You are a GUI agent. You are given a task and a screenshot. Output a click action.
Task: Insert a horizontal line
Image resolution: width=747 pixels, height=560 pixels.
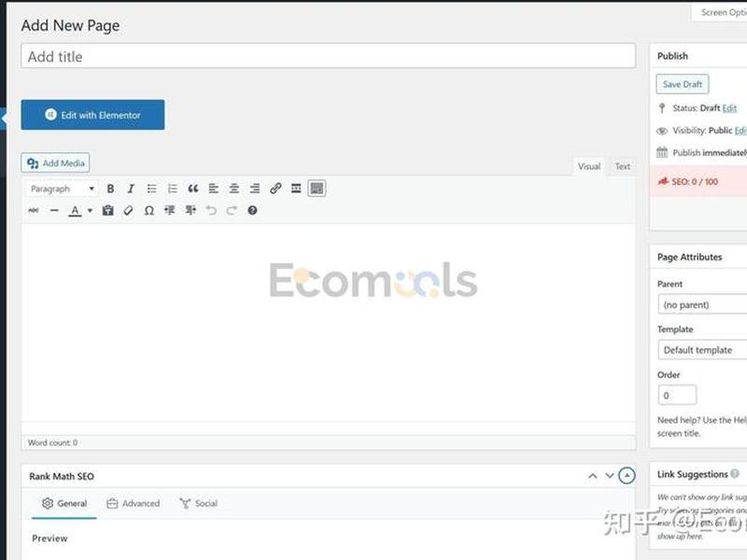[54, 211]
